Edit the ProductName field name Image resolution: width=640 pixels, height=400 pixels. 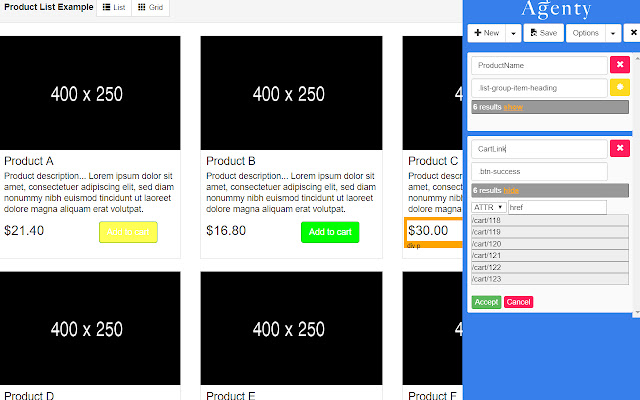(x=539, y=65)
